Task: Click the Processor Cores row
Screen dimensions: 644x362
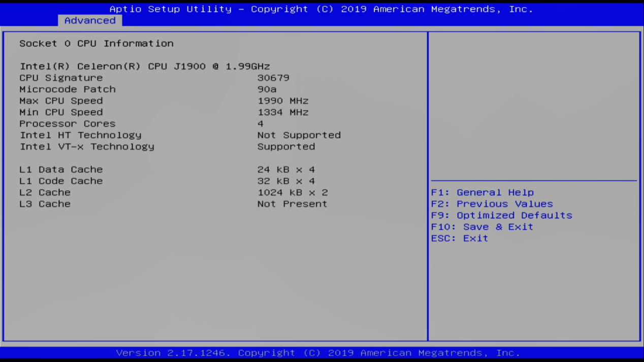Action: click(68, 124)
